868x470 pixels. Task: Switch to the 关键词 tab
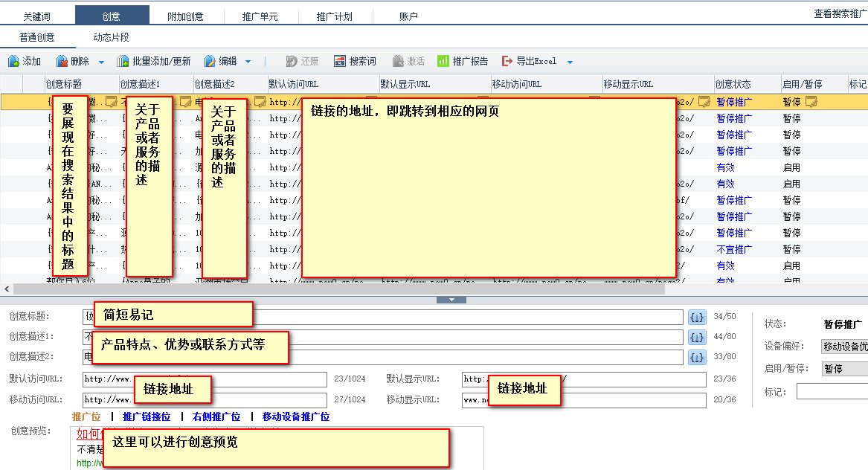click(x=37, y=16)
